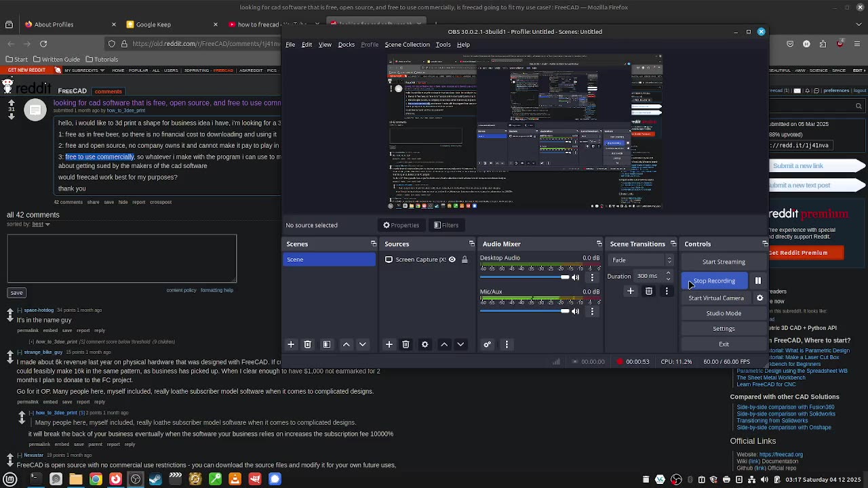Open Desktop Audio three-dot options
Image resolution: width=868 pixels, height=488 pixels.
click(592, 277)
